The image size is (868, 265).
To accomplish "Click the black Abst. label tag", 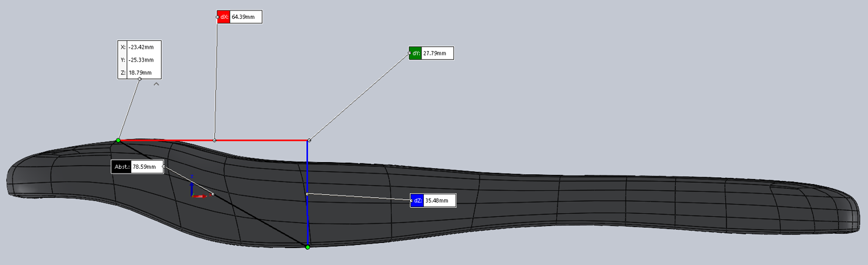I will tap(121, 167).
